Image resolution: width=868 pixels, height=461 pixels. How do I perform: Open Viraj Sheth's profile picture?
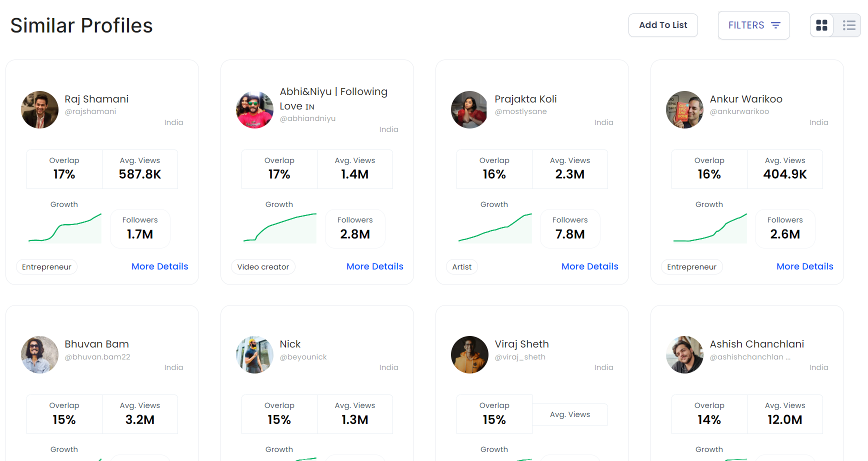coord(469,354)
